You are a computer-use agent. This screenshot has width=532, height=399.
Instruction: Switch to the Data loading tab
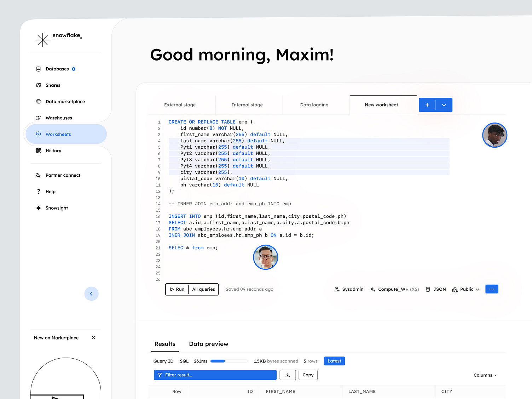tap(314, 105)
